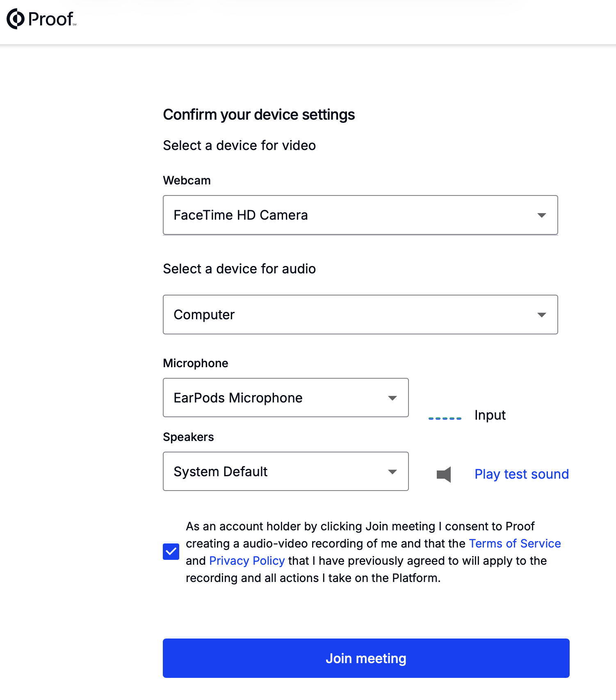Click the Microphone label
The width and height of the screenshot is (616, 700).
point(196,363)
